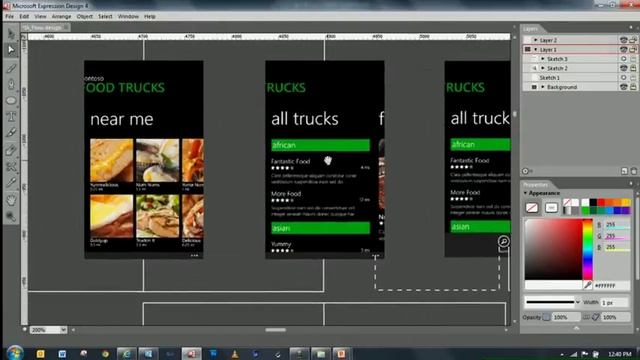Show the Sketch 3 layer

[623, 59]
